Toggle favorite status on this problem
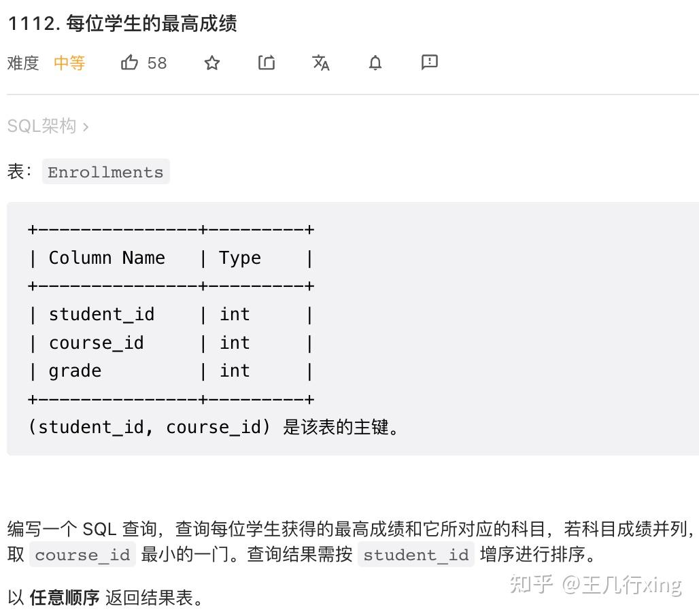Image resolution: width=699 pixels, height=616 pixels. (211, 63)
